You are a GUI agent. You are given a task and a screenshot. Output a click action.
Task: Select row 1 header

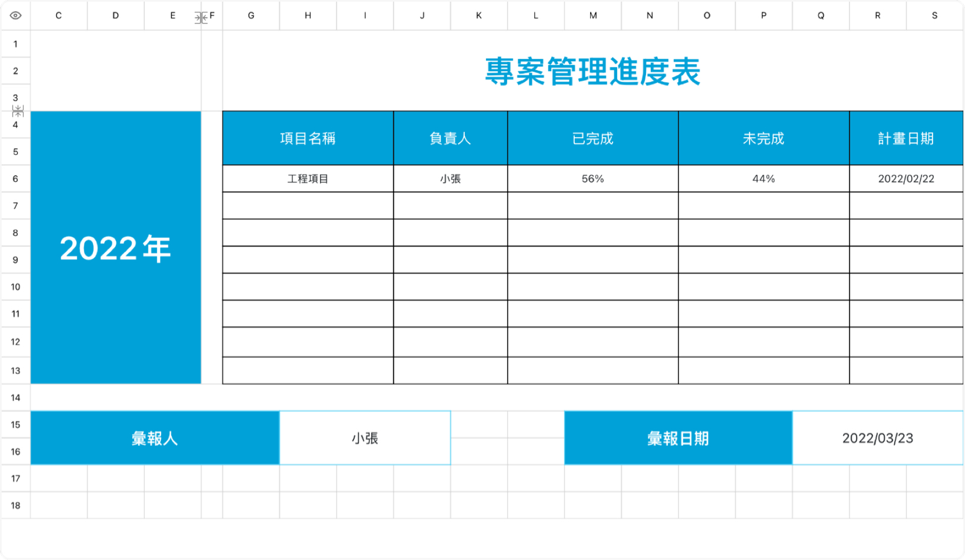[x=15, y=44]
